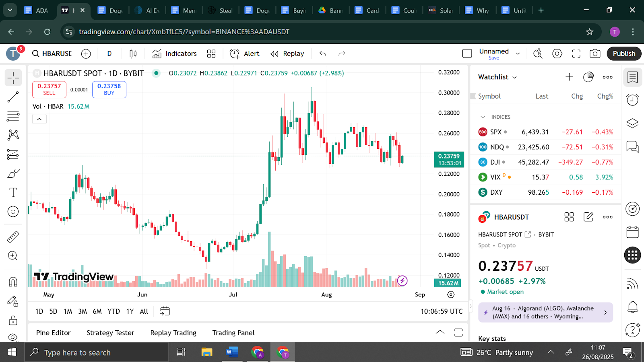Open the object tree layers panel
Screen dimensions: 644x362
pyautogui.click(x=633, y=123)
